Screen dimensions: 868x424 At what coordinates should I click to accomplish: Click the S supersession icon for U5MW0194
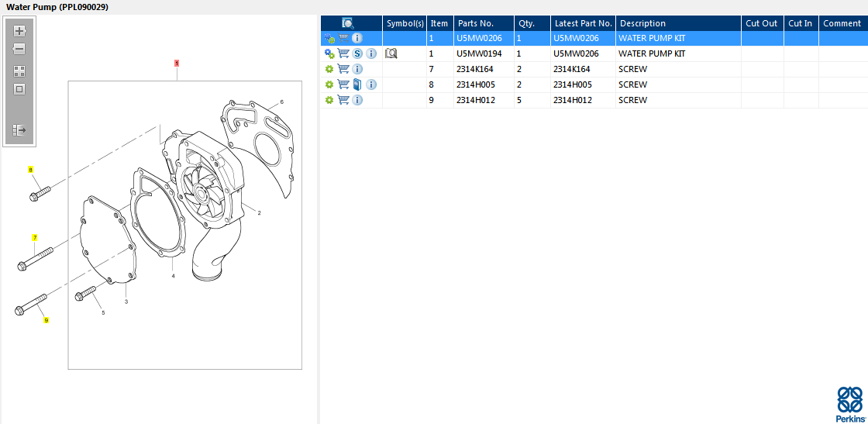(357, 53)
